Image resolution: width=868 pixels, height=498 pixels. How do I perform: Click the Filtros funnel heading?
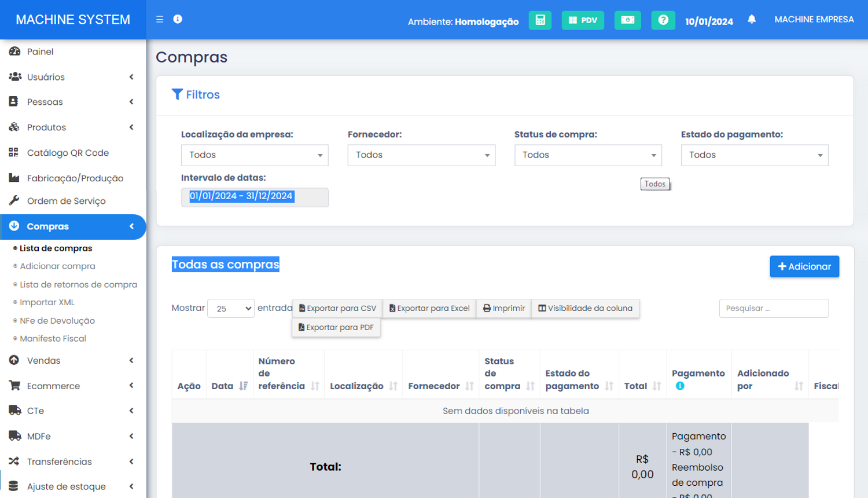tap(196, 94)
